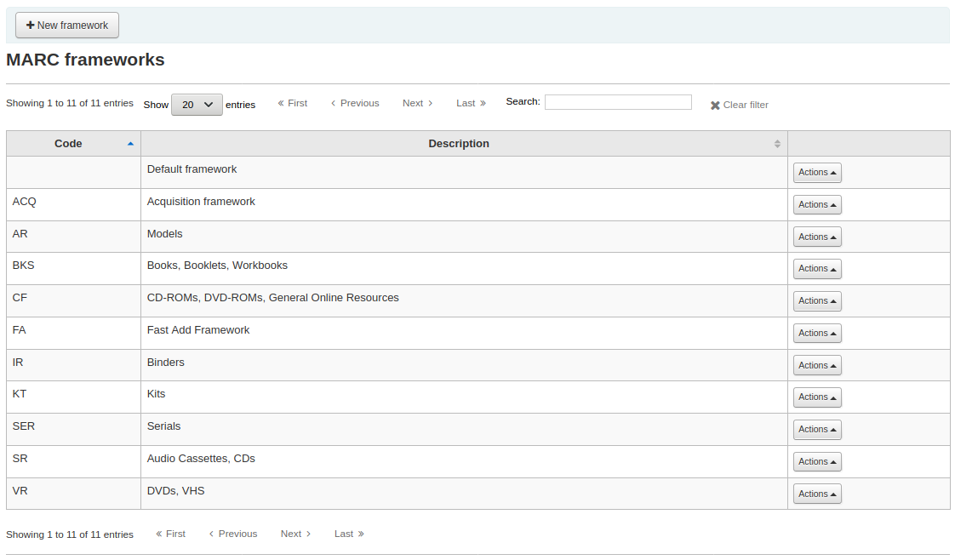Open Actions for Audio Cassettes, CDs
The width and height of the screenshot is (955, 560).
pos(817,462)
